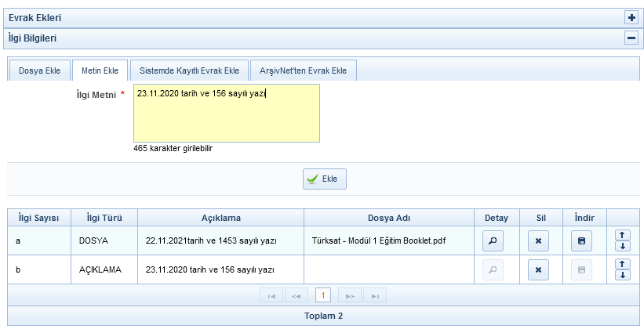Go to ArşivNet'ten Evrak Ekle tab

[x=303, y=70]
